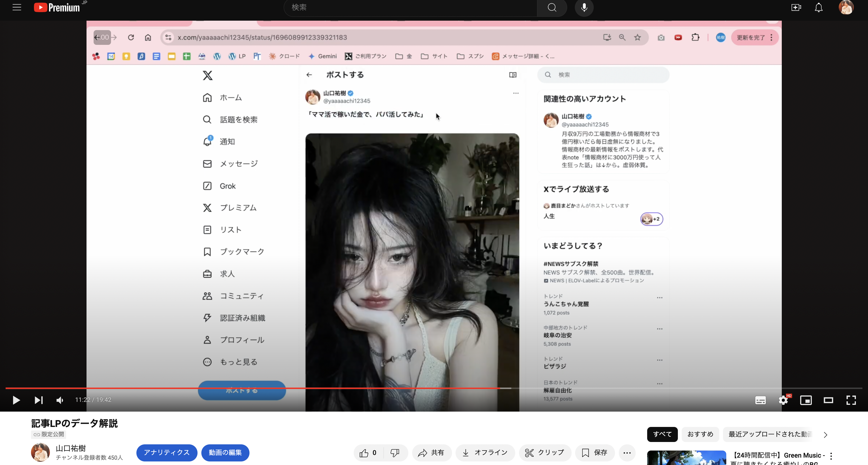Click the アナリティクス button

[x=167, y=453]
